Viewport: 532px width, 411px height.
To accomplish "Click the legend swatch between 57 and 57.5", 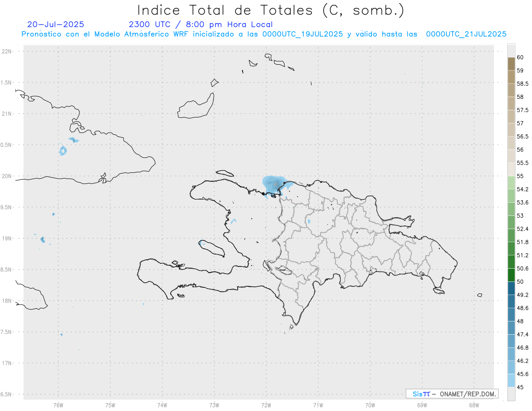I will (x=511, y=116).
